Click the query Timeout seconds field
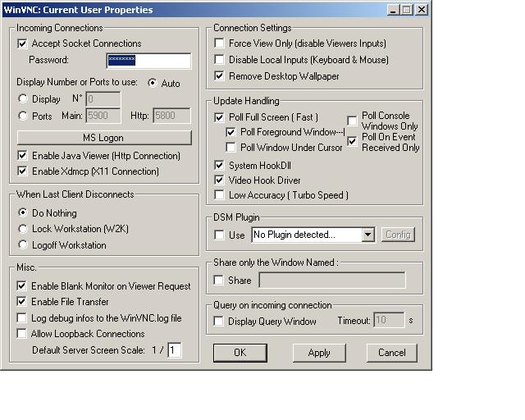The image size is (525, 420). click(x=389, y=320)
